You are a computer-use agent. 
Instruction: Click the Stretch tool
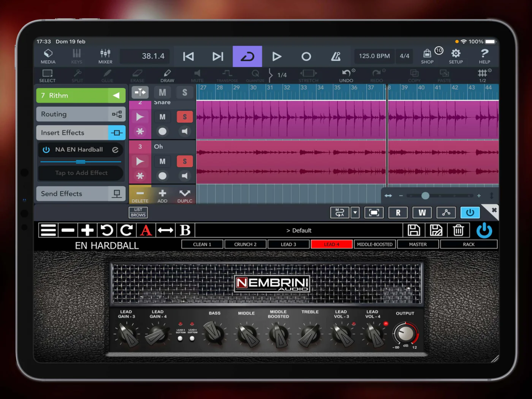(309, 75)
